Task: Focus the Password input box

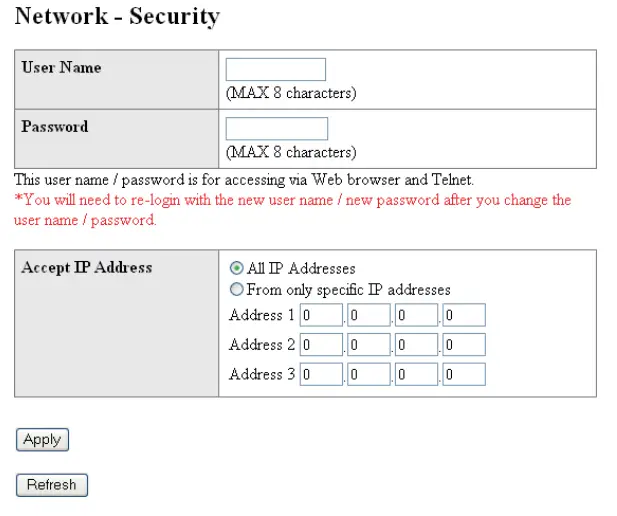Action: 276,128
